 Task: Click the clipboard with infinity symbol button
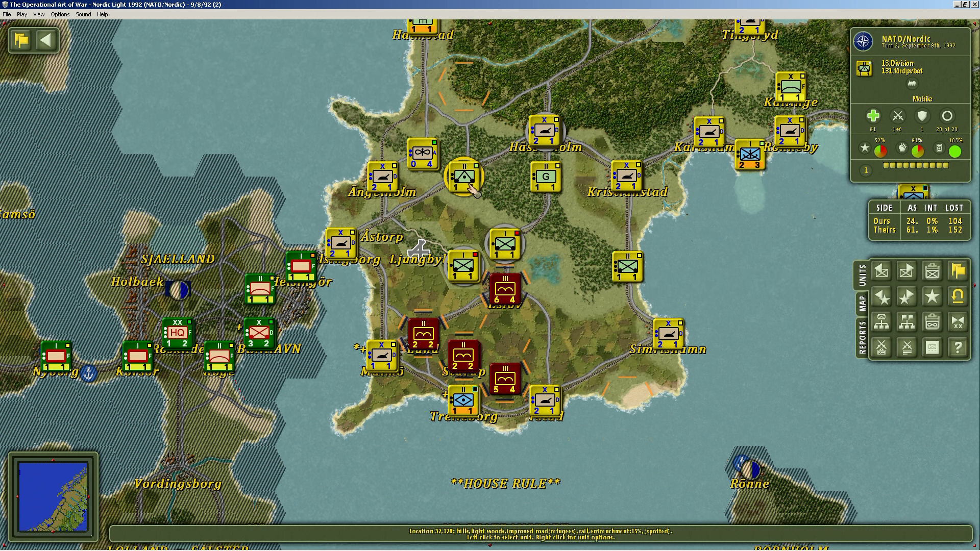coord(933,322)
